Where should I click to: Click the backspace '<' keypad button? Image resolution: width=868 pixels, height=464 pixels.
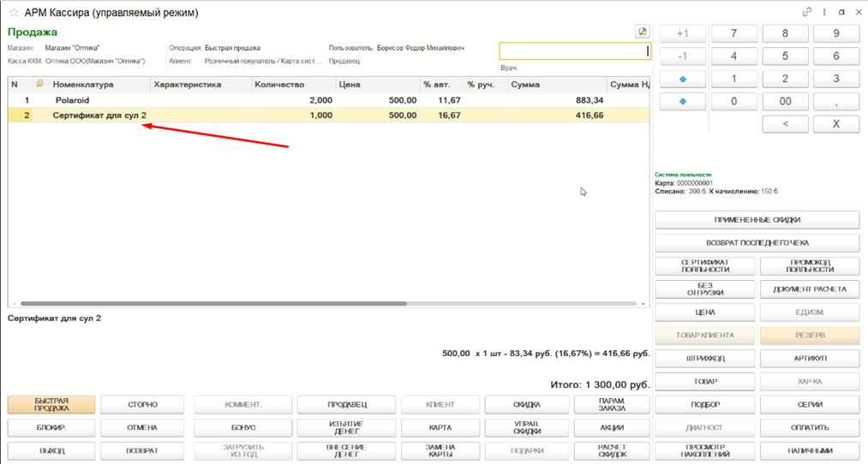pos(785,124)
